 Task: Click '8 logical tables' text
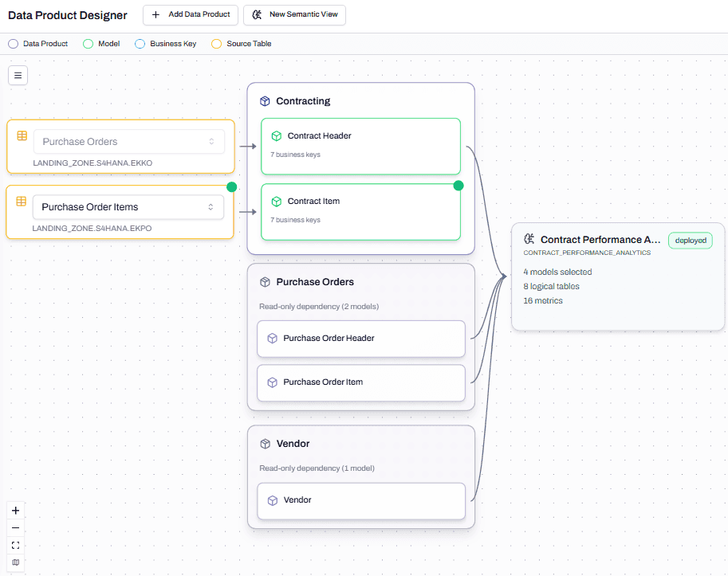coord(552,286)
